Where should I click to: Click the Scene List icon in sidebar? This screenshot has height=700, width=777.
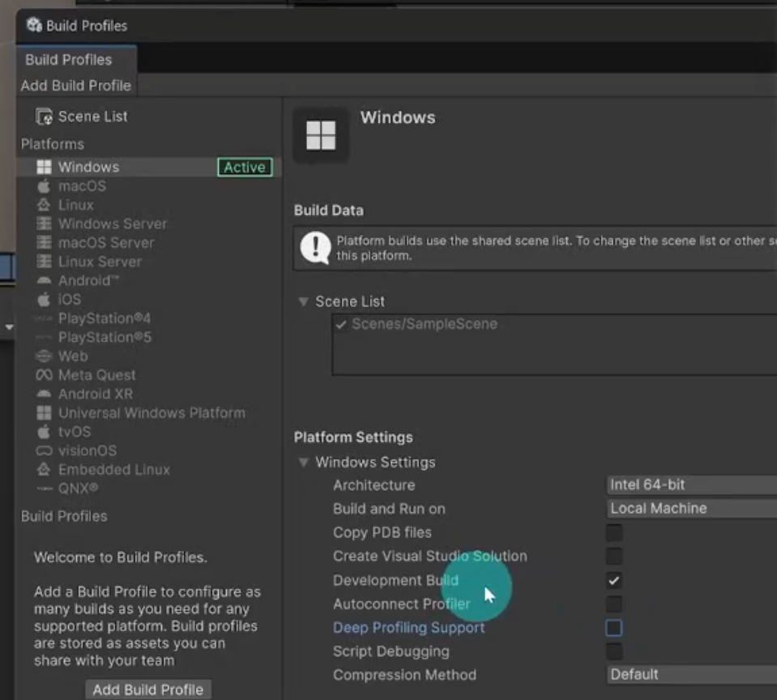coord(44,117)
